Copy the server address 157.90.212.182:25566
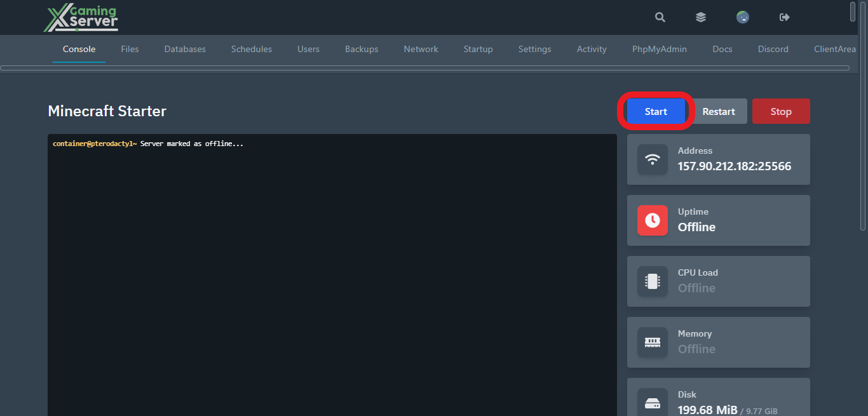 734,166
